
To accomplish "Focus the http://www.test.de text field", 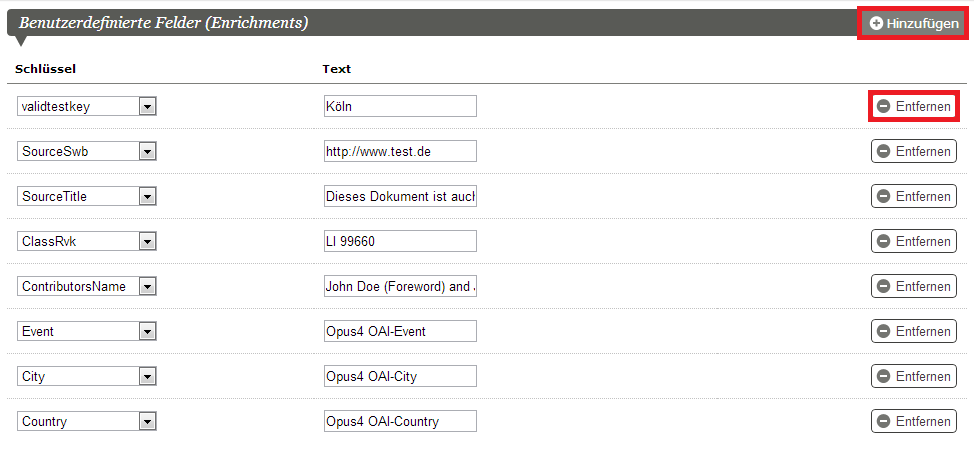I will [x=400, y=151].
